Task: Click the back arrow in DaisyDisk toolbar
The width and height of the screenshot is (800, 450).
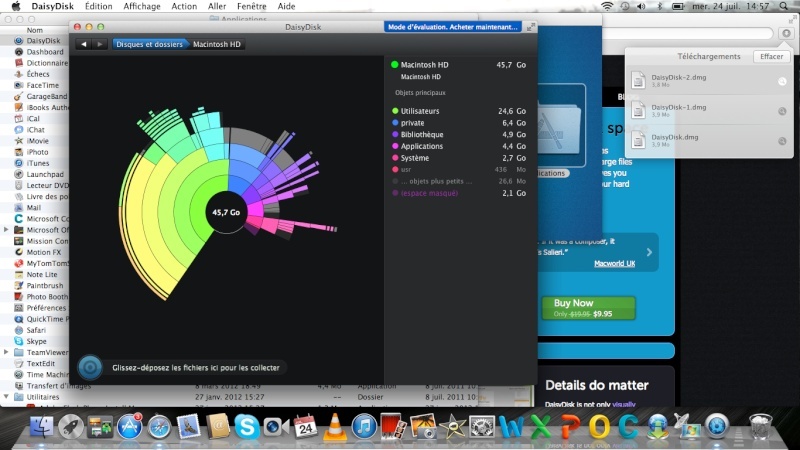Action: (84, 44)
